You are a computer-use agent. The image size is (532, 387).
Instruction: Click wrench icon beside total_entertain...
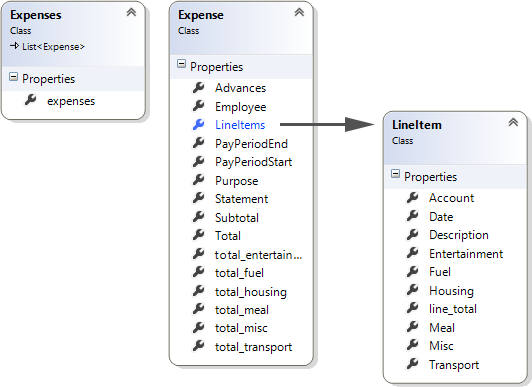[198, 254]
